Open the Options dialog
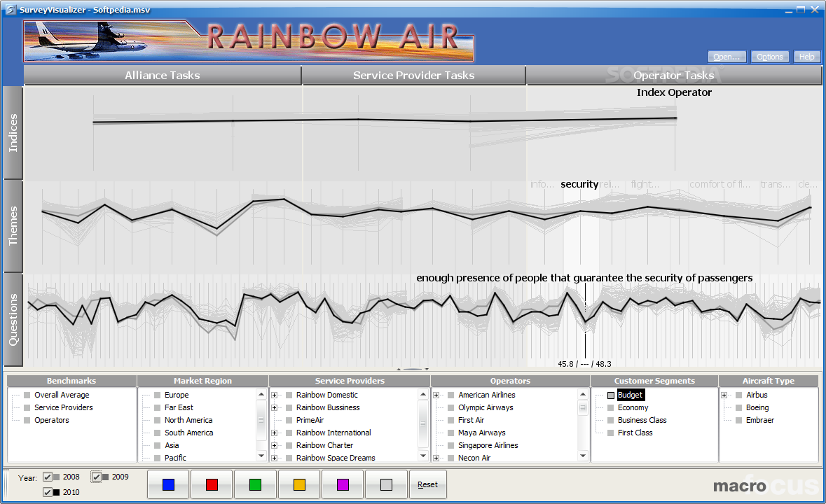Screen dimensions: 826x504 pos(770,57)
